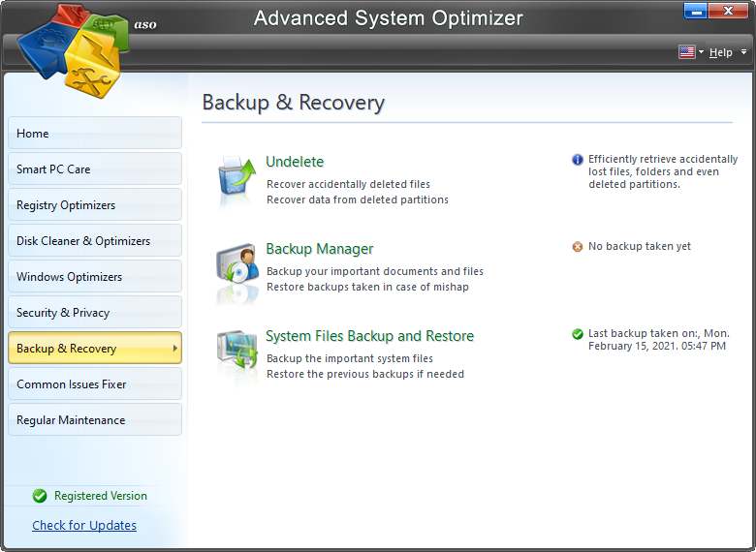Image resolution: width=756 pixels, height=552 pixels.
Task: Click the green check icon by Last backup taken
Action: [577, 334]
